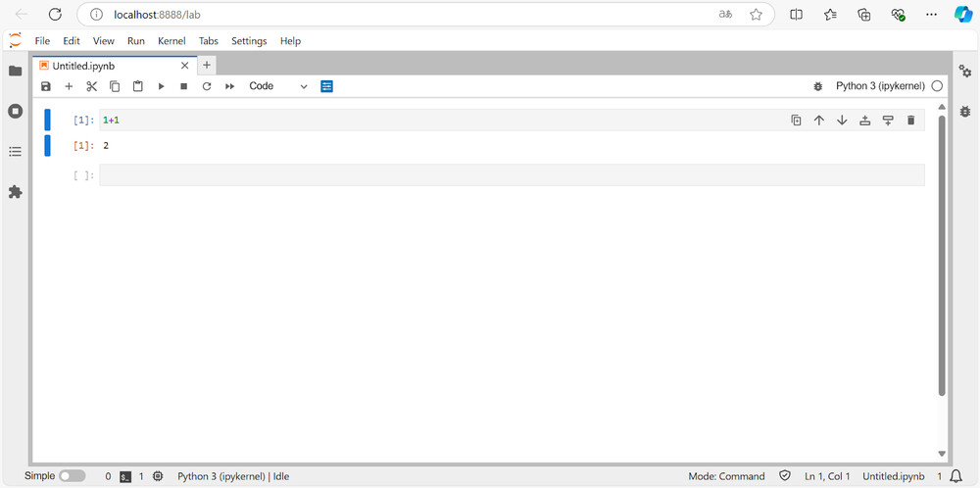980x488 pixels.
Task: Open the Settings menu
Action: point(249,40)
